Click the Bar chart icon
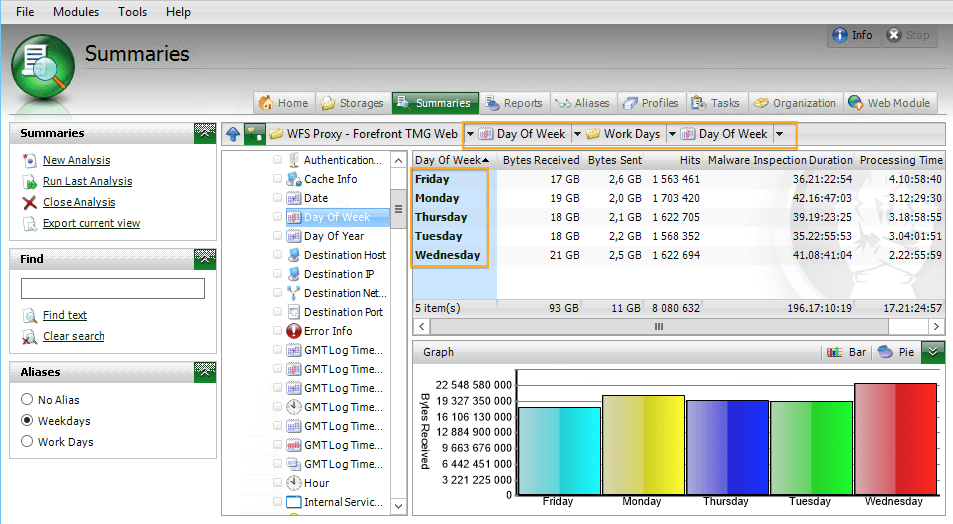This screenshot has height=524, width=953. click(x=834, y=352)
